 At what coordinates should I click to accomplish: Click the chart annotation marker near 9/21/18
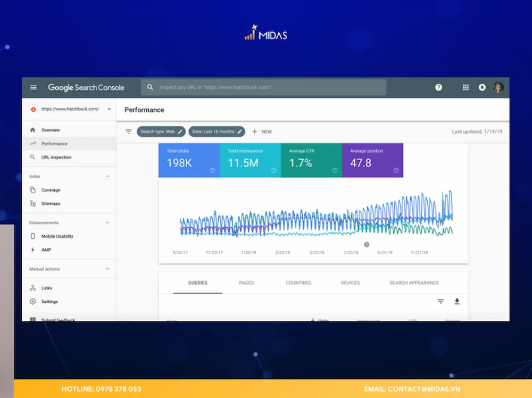pyautogui.click(x=367, y=244)
